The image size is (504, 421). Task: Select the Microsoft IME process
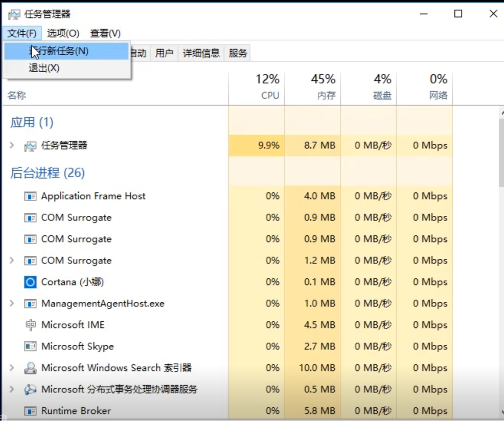click(73, 325)
